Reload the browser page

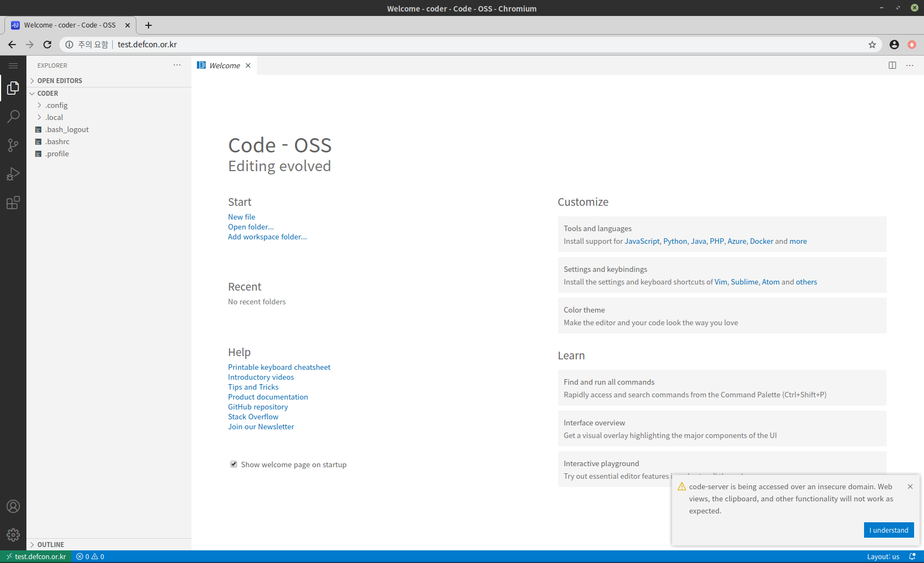47,45
